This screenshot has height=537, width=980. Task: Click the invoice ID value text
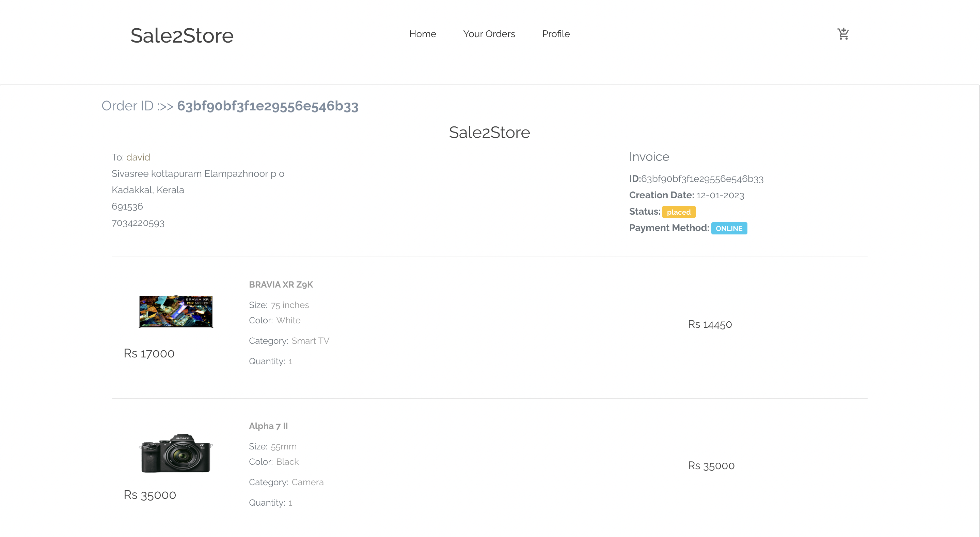702,179
